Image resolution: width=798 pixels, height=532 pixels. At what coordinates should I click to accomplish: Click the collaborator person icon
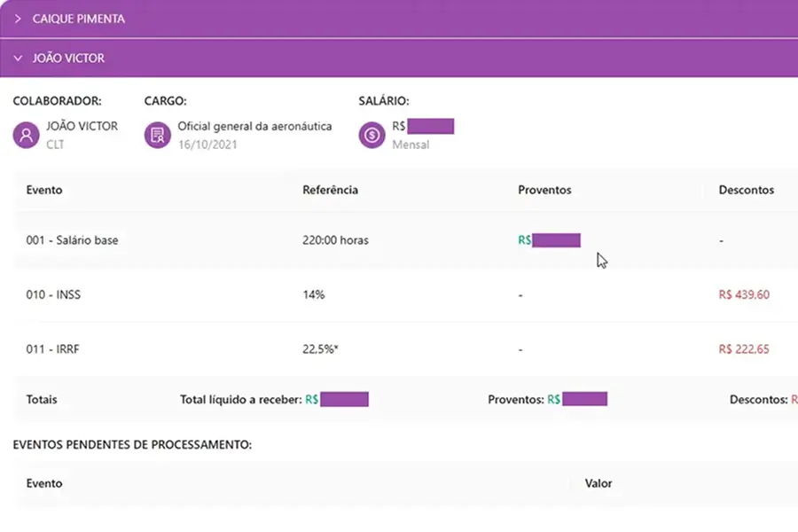(x=27, y=135)
